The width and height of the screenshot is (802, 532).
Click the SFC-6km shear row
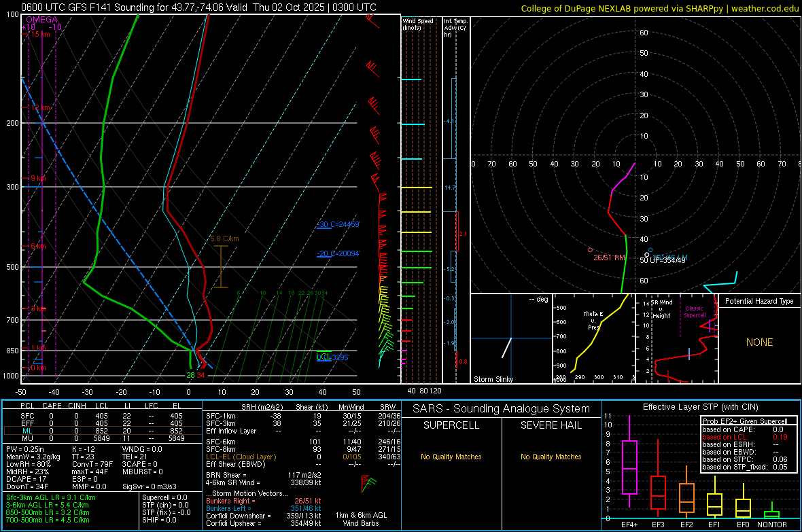point(303,442)
